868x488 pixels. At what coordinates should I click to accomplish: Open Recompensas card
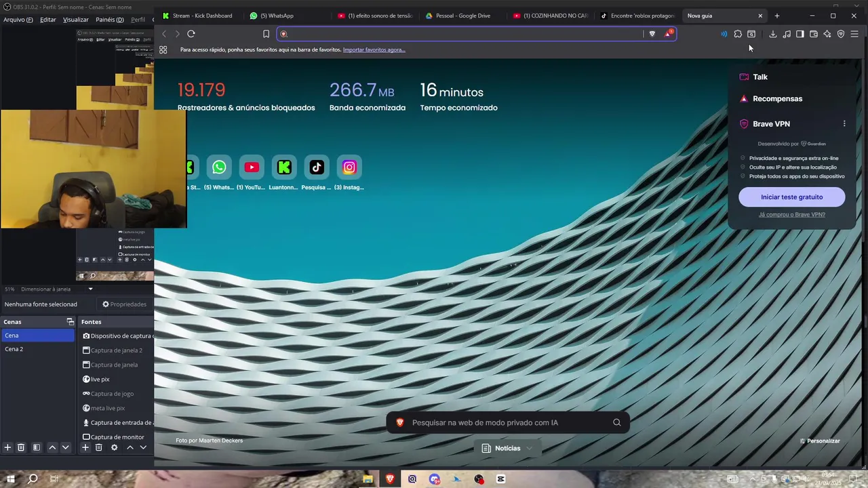point(792,99)
